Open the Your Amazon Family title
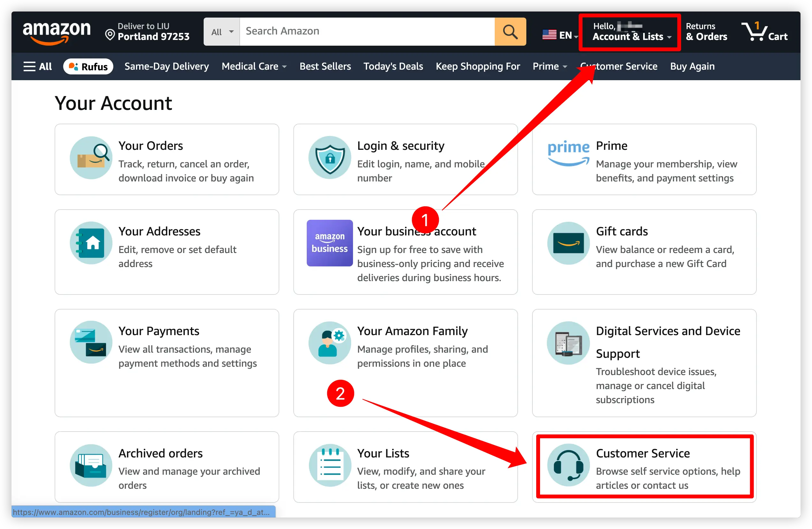Image resolution: width=812 pixels, height=529 pixels. [x=412, y=331]
